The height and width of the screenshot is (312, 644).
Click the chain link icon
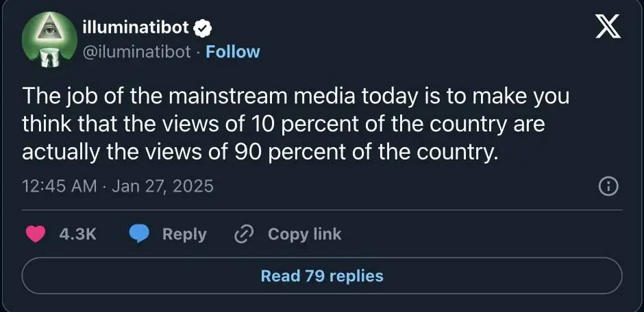(245, 234)
